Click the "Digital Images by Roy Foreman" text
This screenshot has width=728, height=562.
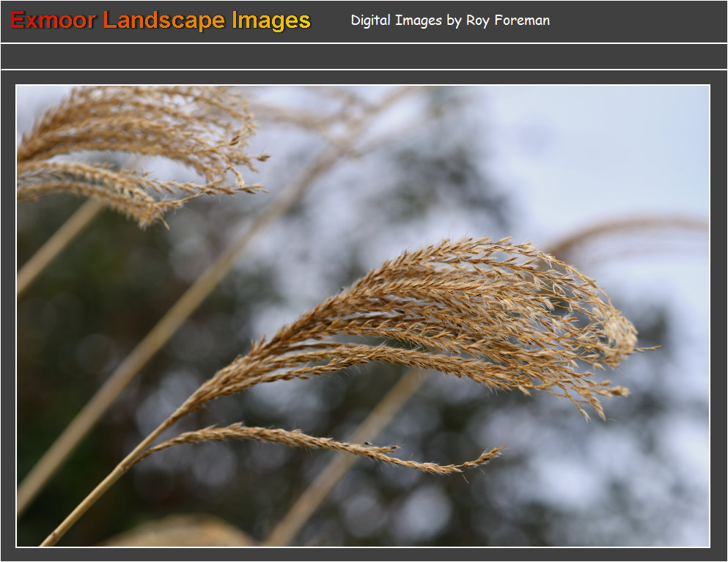[450, 21]
